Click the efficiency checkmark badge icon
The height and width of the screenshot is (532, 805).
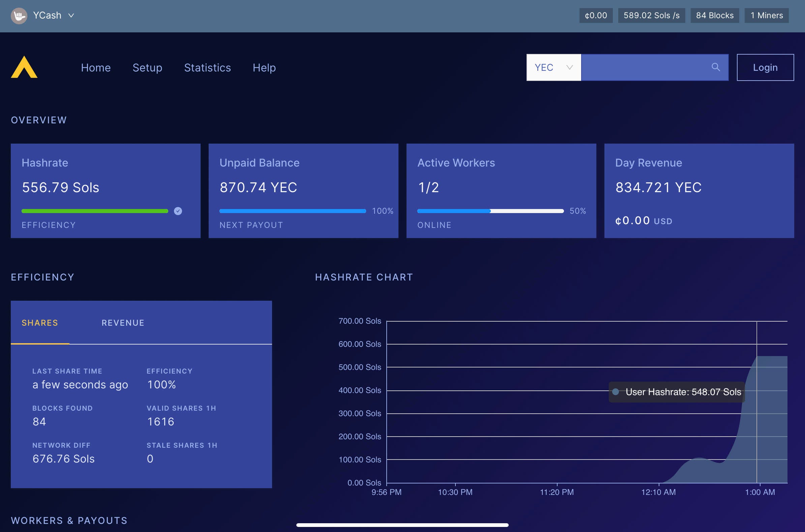click(178, 211)
